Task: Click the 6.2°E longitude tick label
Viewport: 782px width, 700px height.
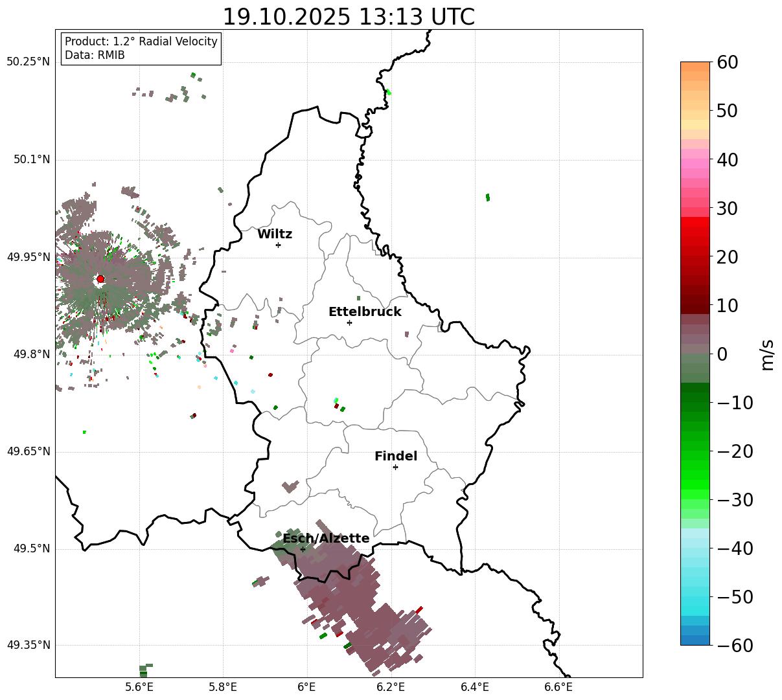Action: coord(391,687)
